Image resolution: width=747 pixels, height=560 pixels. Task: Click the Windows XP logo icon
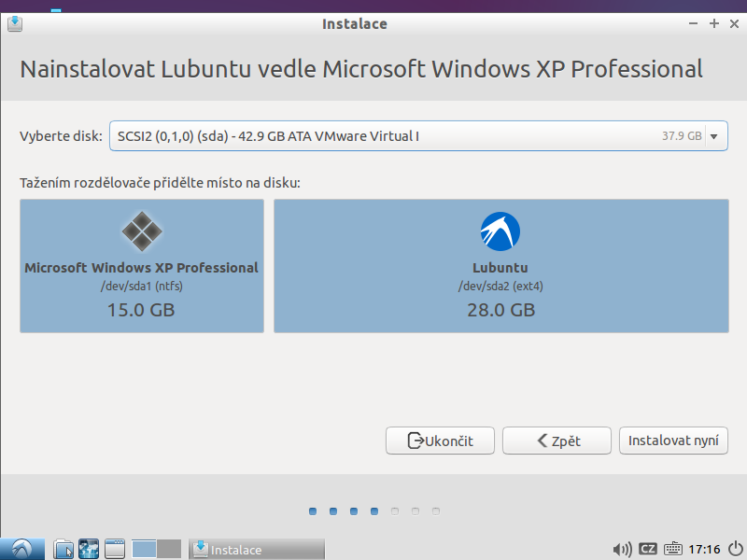coord(142,231)
